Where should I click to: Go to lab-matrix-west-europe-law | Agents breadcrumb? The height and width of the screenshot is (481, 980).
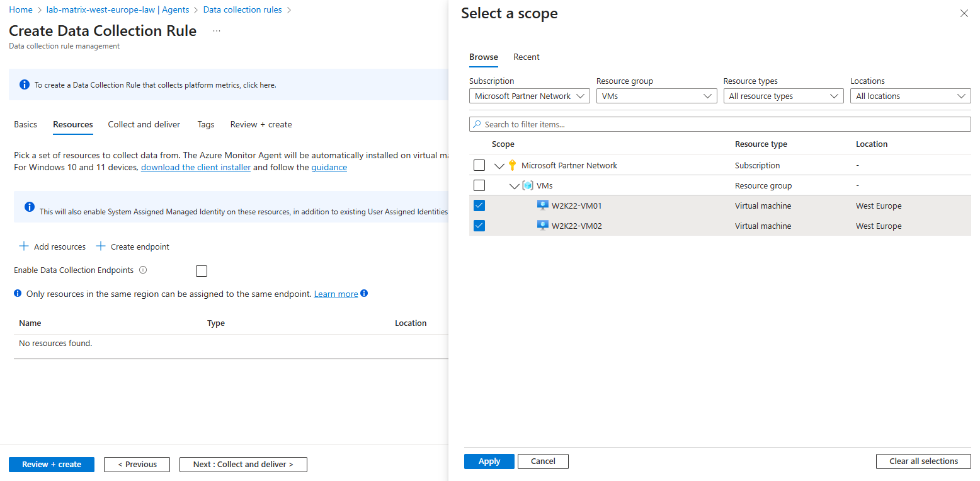(x=118, y=9)
